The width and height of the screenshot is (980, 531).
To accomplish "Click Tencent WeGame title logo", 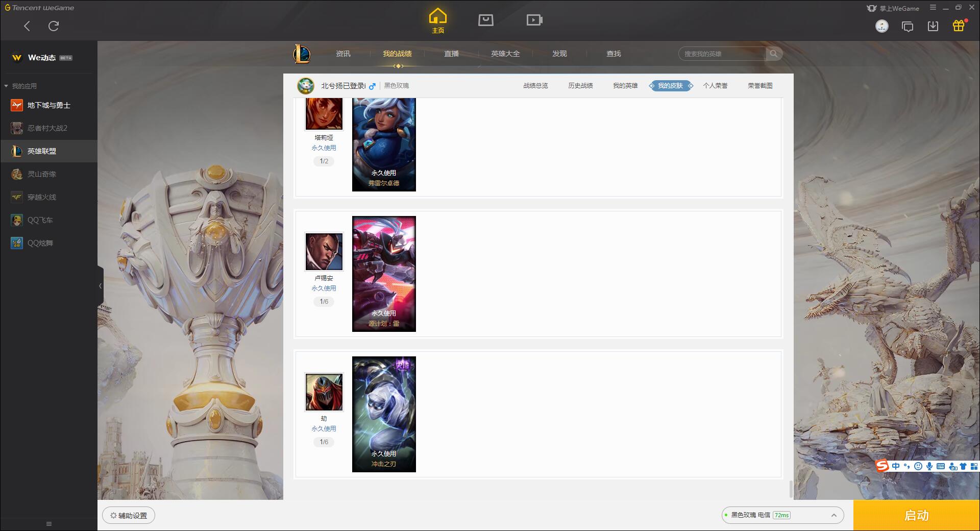I will (40, 8).
